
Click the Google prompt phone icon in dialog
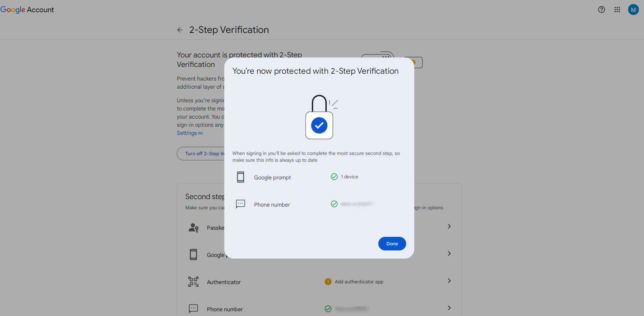click(x=241, y=177)
